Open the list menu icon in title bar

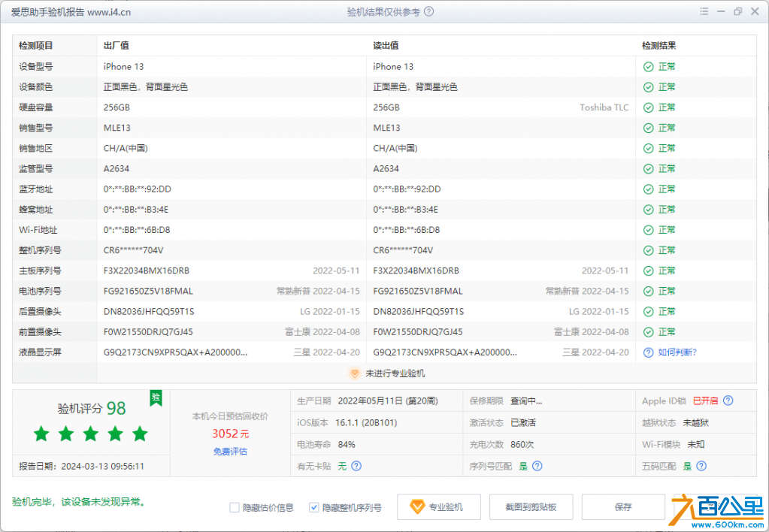704,11
